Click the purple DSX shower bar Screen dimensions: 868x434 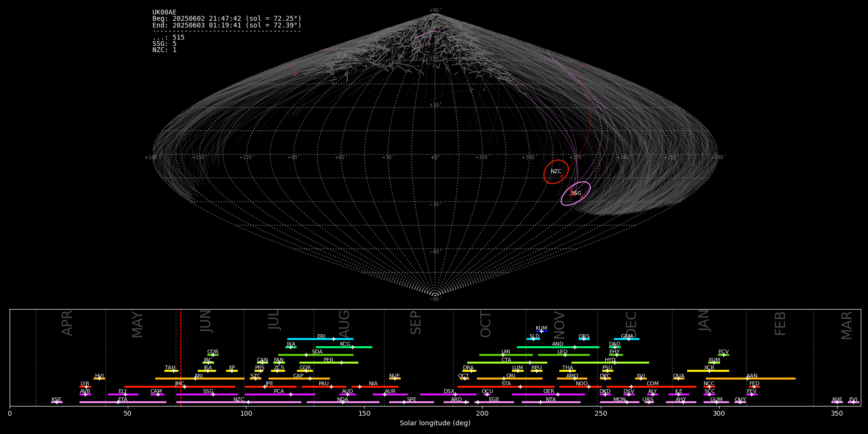[x=448, y=394]
